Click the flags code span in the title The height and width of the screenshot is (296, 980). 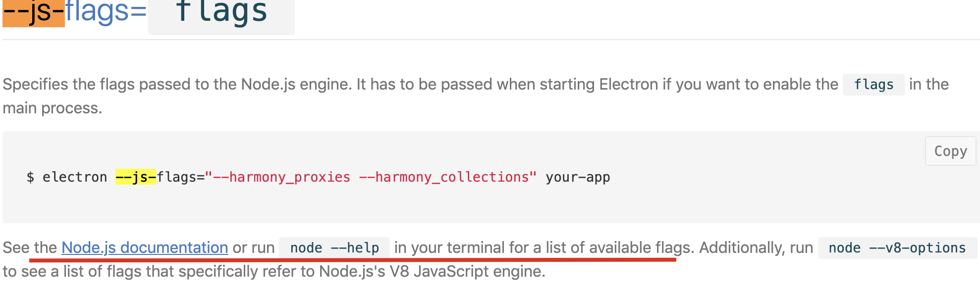tap(220, 15)
